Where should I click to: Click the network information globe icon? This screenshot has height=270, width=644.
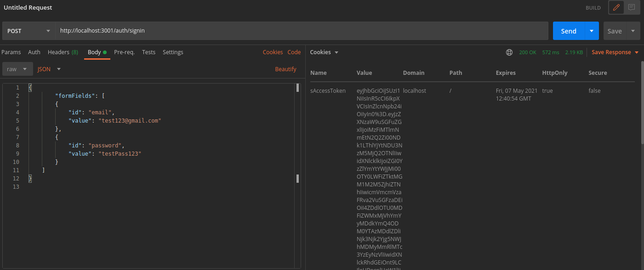pyautogui.click(x=509, y=52)
